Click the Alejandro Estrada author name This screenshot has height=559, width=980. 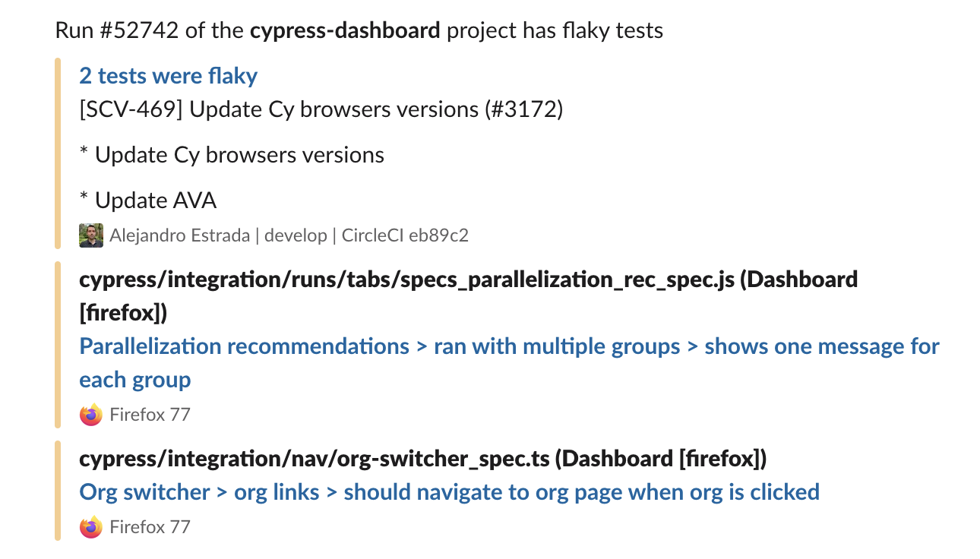pyautogui.click(x=181, y=235)
